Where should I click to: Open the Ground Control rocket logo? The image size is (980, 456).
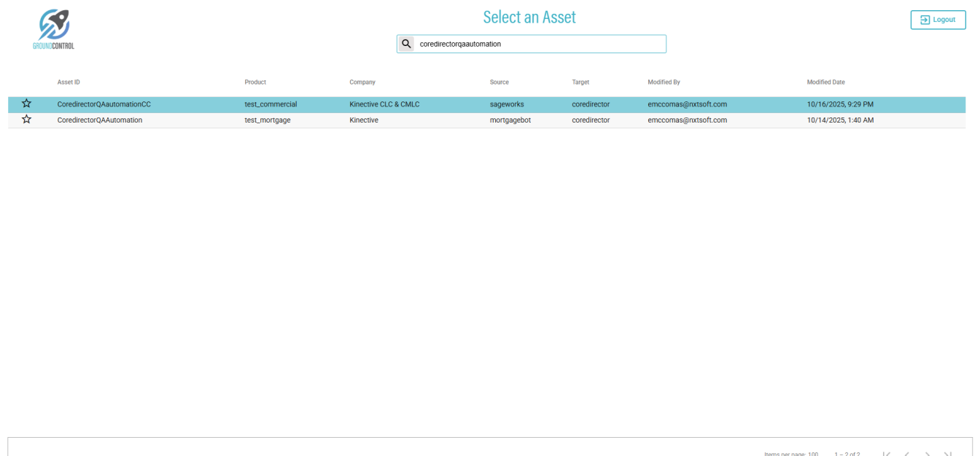[x=54, y=29]
